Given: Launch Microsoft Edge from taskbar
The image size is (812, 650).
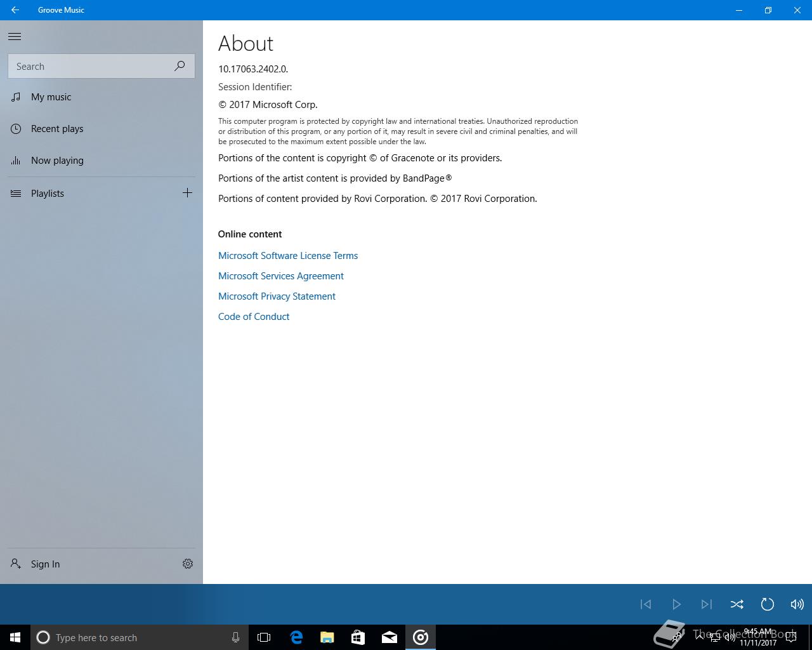Looking at the screenshot, I should [x=296, y=637].
